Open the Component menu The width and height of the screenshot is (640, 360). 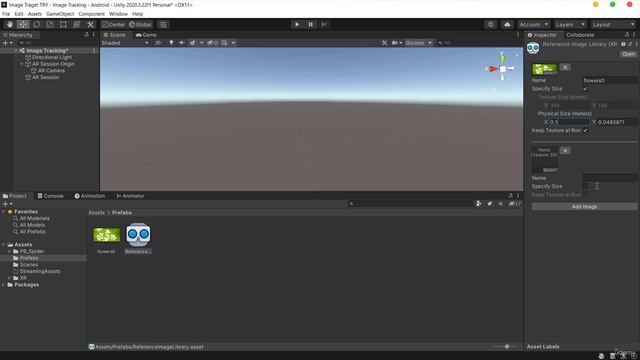click(x=91, y=14)
